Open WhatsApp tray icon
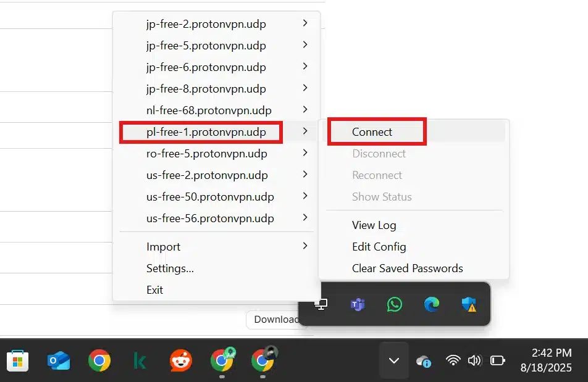Image resolution: width=588 pixels, height=382 pixels. coord(394,304)
